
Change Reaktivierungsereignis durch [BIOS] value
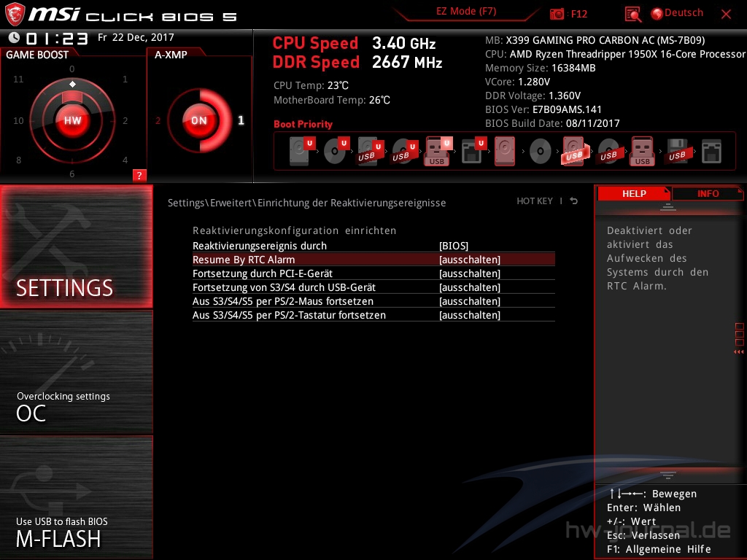pos(454,246)
